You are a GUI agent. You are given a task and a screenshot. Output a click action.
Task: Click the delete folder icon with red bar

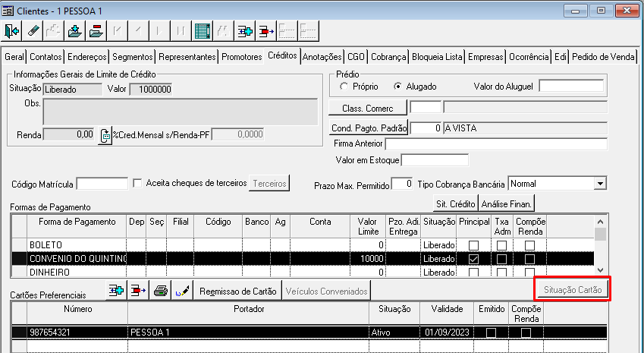coord(96,31)
